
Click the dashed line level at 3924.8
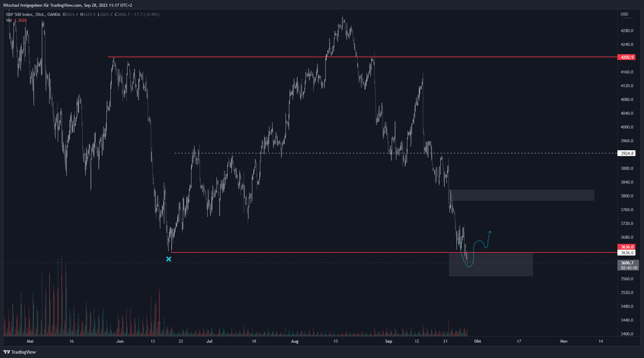322,152
